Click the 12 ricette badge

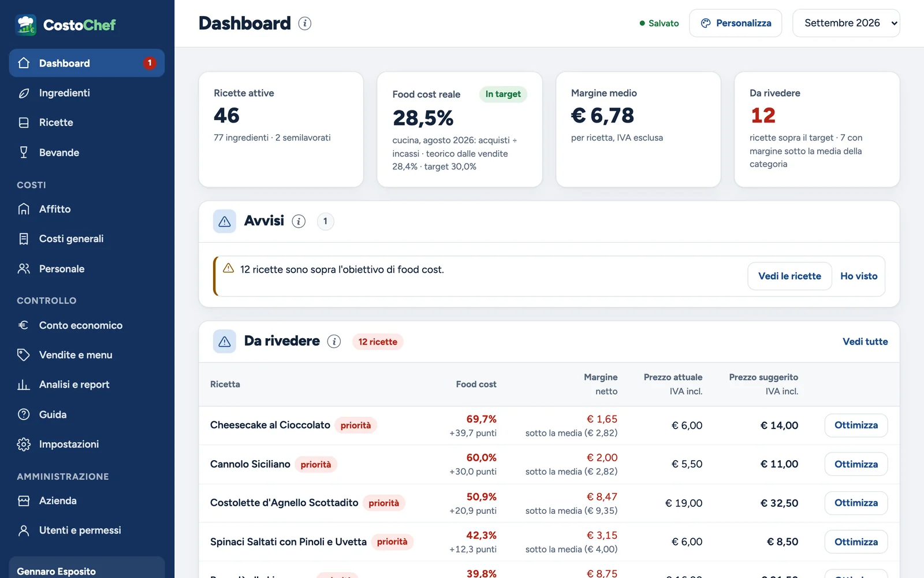click(x=378, y=342)
